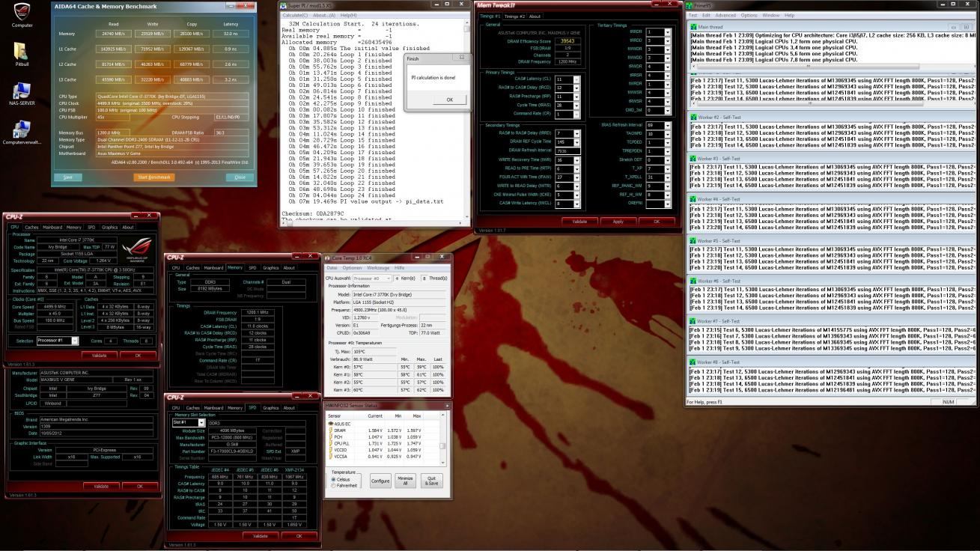Click the Worker #5 Self-Test window icon
Screen dimensions: 980x551
pyautogui.click(x=693, y=240)
